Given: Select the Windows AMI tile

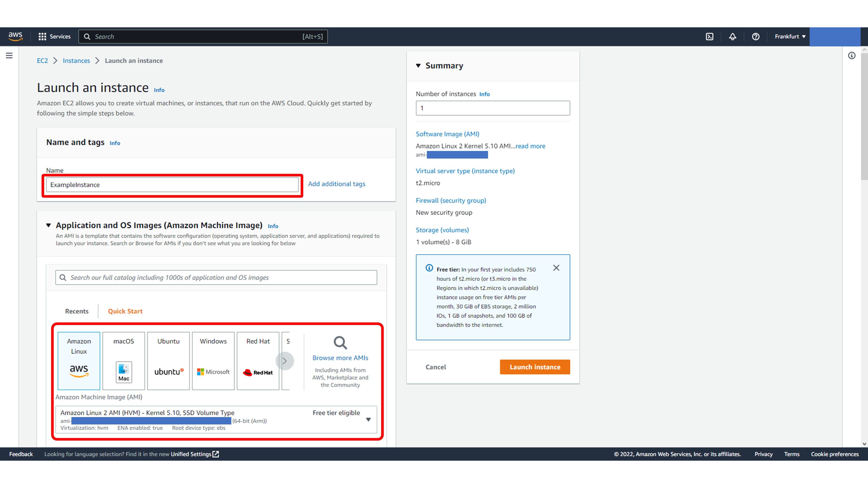Looking at the screenshot, I should tap(213, 361).
